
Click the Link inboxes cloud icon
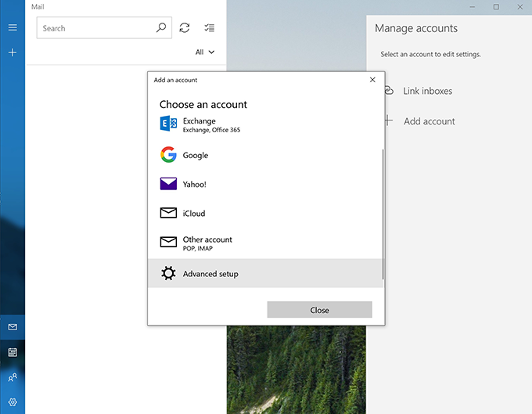389,90
